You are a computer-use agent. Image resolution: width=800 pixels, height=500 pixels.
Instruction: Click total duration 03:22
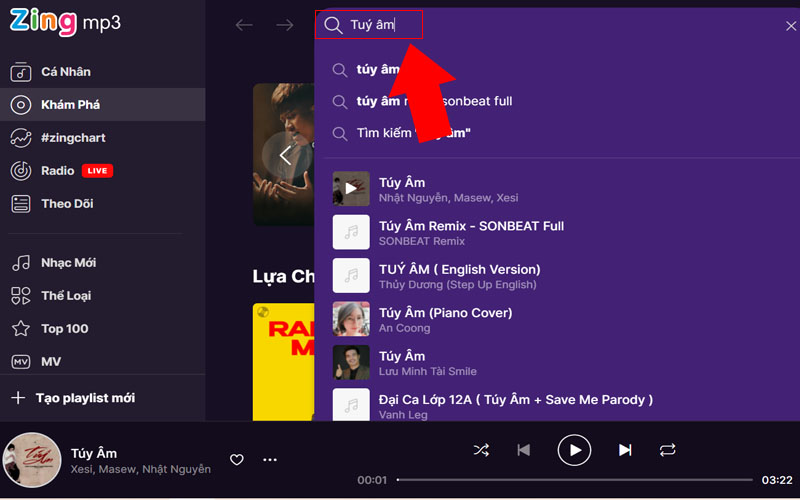pyautogui.click(x=777, y=481)
